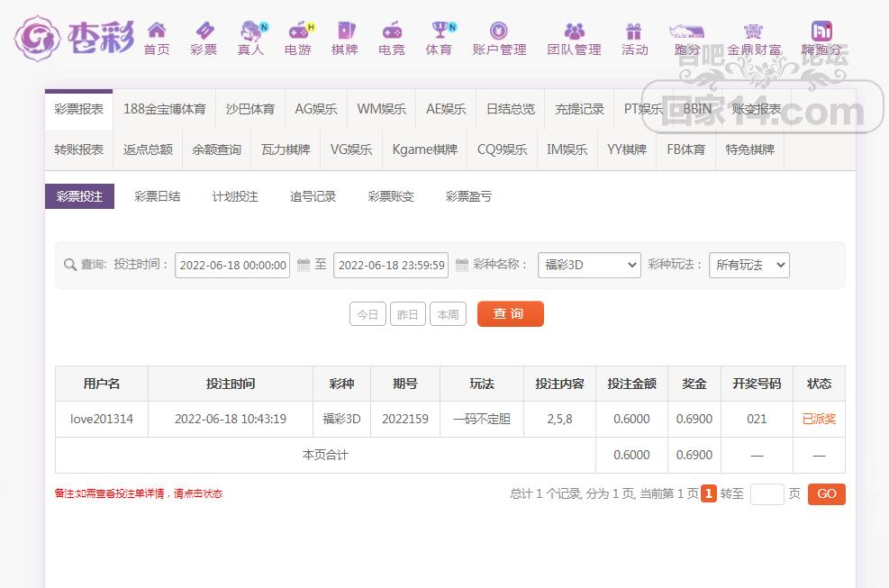Expand the 福彩3D lottery name dropdown
Viewport: 889px width, 588px height.
point(589,265)
